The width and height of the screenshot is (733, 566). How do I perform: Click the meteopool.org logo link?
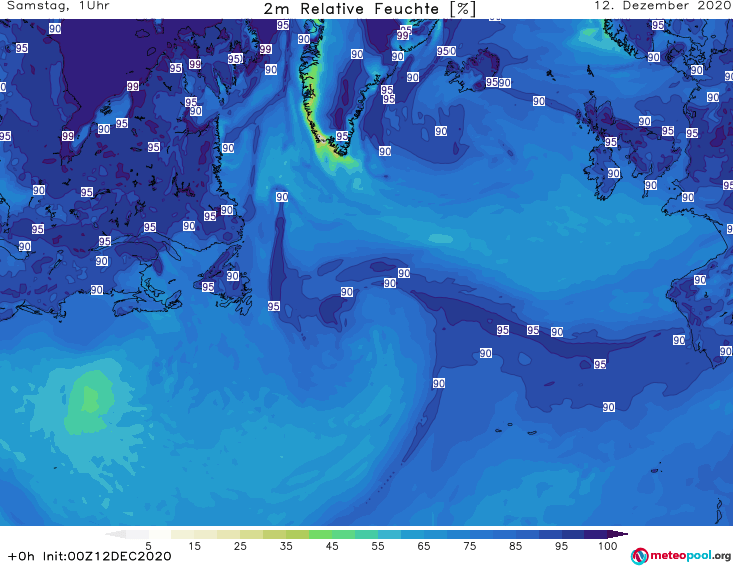[x=680, y=556]
